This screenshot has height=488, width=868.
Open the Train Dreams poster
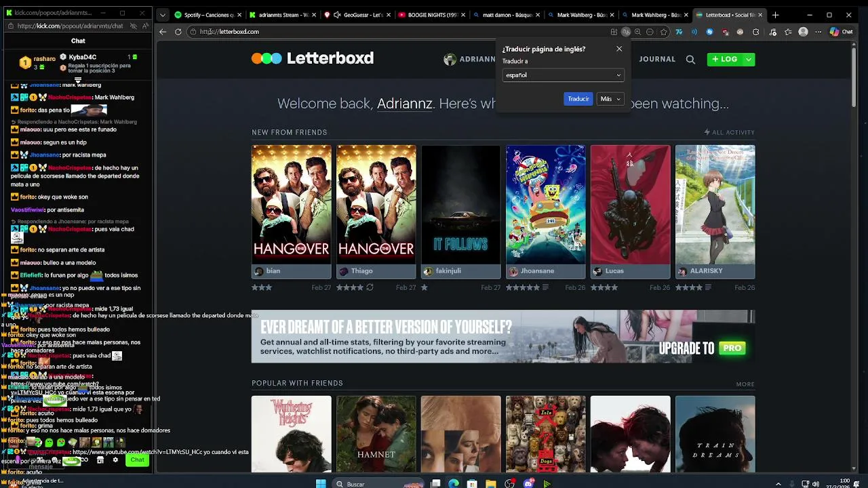715,434
